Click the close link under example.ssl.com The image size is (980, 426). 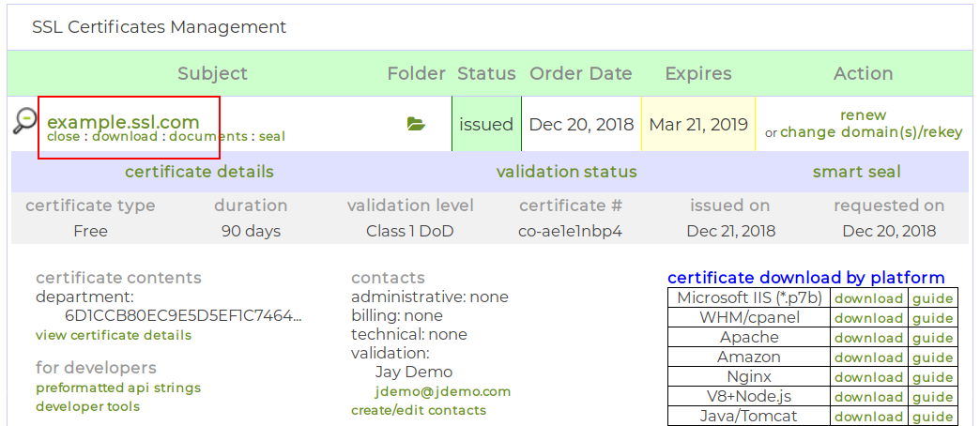click(63, 137)
